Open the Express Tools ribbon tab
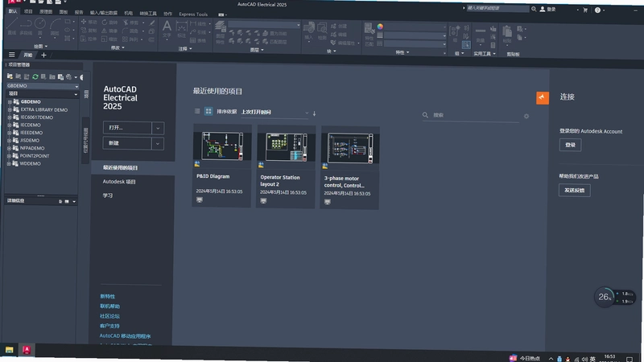Screen dimensions: 644x362 (x=193, y=14)
